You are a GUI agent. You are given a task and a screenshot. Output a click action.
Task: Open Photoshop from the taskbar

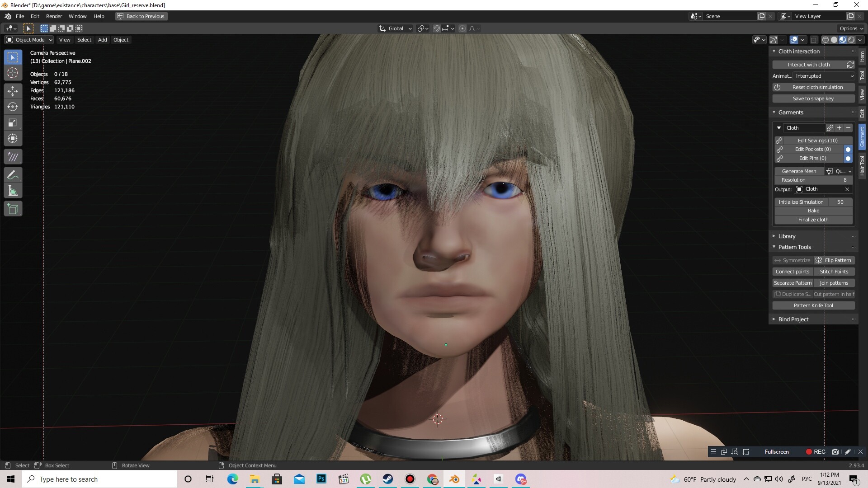[x=321, y=479]
